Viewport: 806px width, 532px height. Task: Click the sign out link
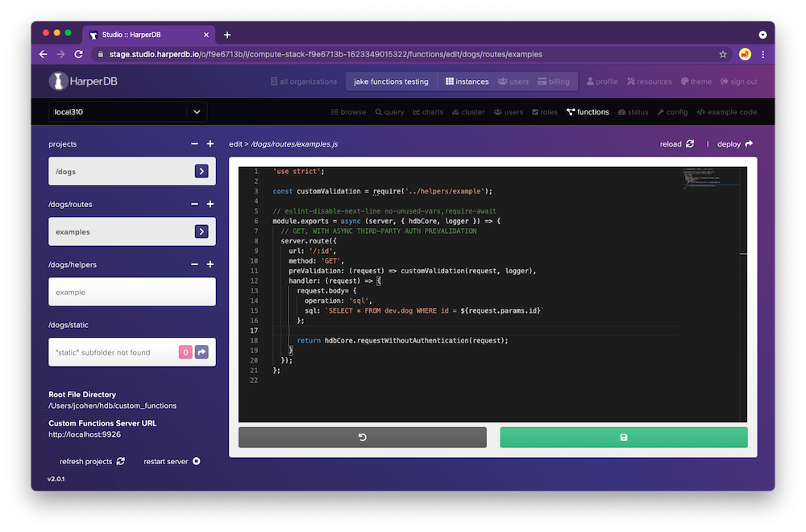coord(738,81)
